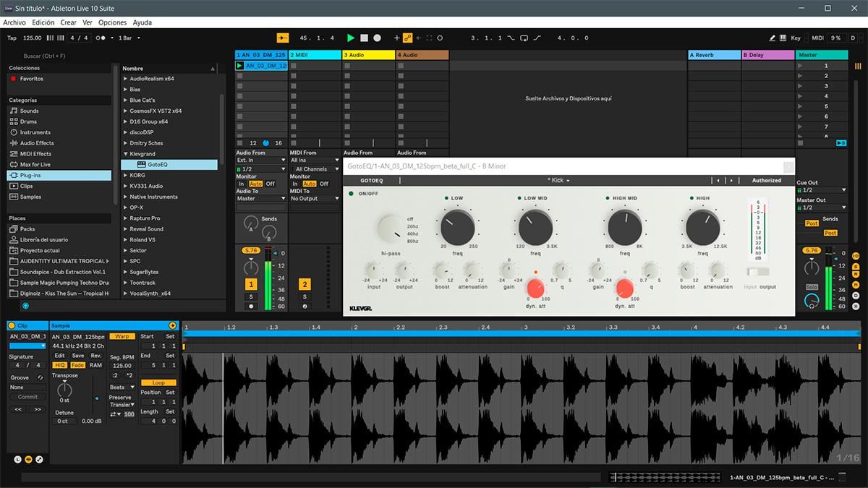Image resolution: width=868 pixels, height=488 pixels.
Task: Click the LOW MID freq knob
Action: coord(535,227)
